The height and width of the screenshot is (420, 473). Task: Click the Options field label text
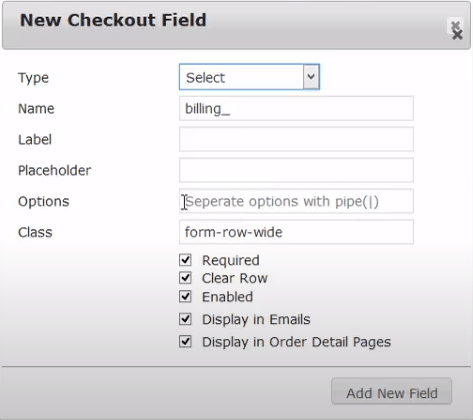[44, 201]
